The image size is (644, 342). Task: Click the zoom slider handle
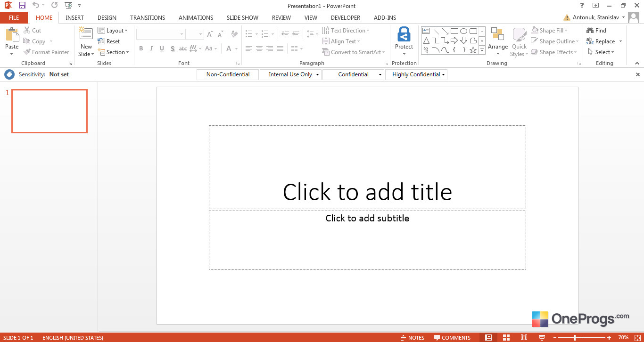coord(575,337)
